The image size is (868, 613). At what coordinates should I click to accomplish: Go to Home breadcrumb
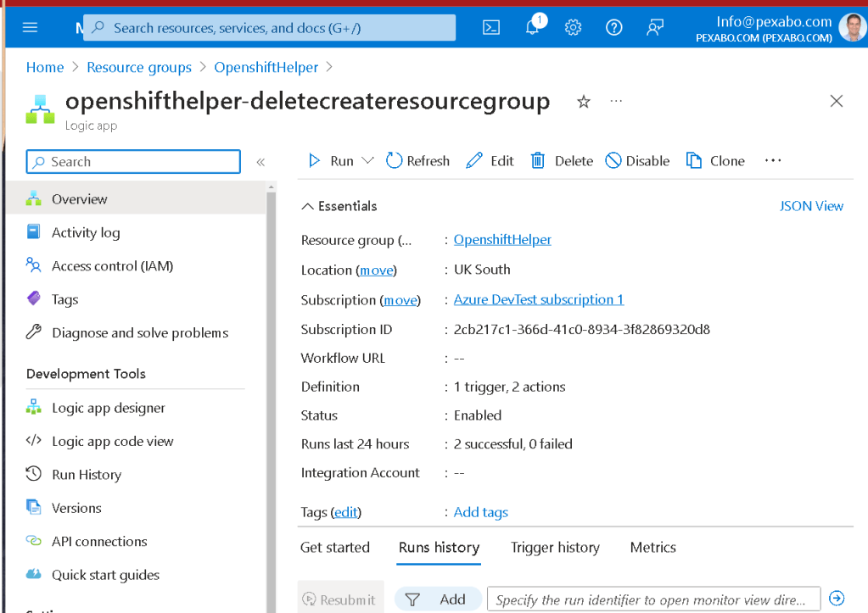point(45,68)
